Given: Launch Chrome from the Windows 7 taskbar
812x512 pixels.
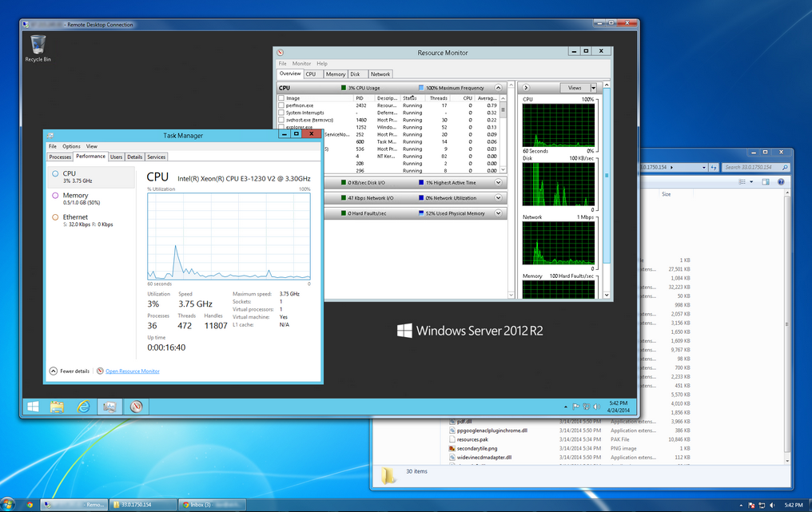Looking at the screenshot, I should tap(30, 505).
